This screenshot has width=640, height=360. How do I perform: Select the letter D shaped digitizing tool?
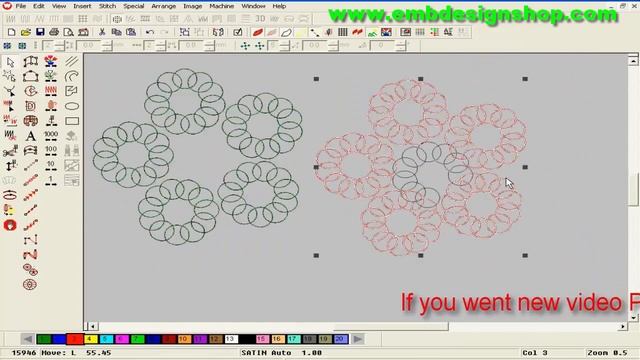point(31,106)
